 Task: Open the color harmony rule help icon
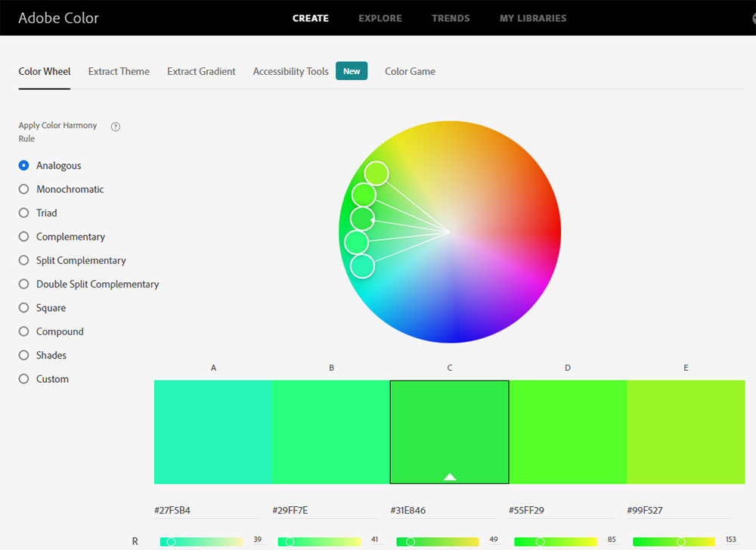[115, 126]
